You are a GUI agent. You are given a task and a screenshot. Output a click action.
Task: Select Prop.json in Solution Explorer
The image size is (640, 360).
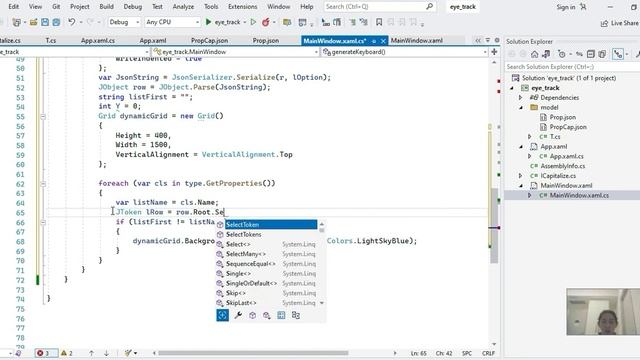[x=562, y=117]
